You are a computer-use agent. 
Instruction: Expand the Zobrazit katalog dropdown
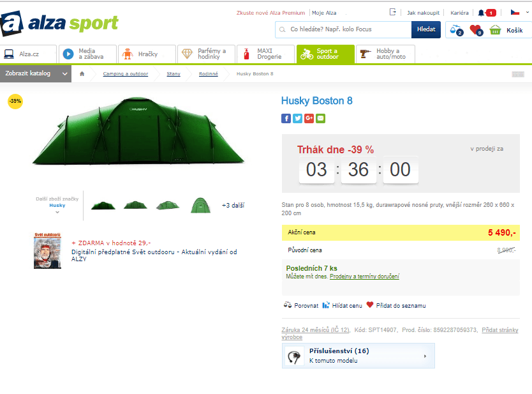[x=35, y=73]
